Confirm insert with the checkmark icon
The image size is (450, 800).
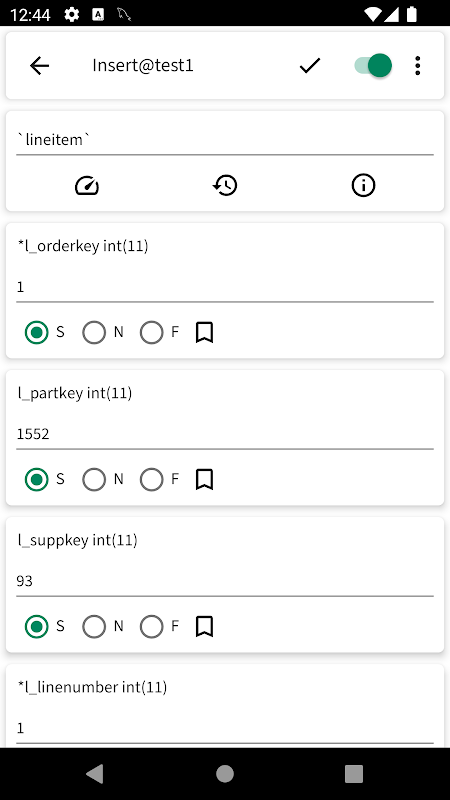point(310,66)
